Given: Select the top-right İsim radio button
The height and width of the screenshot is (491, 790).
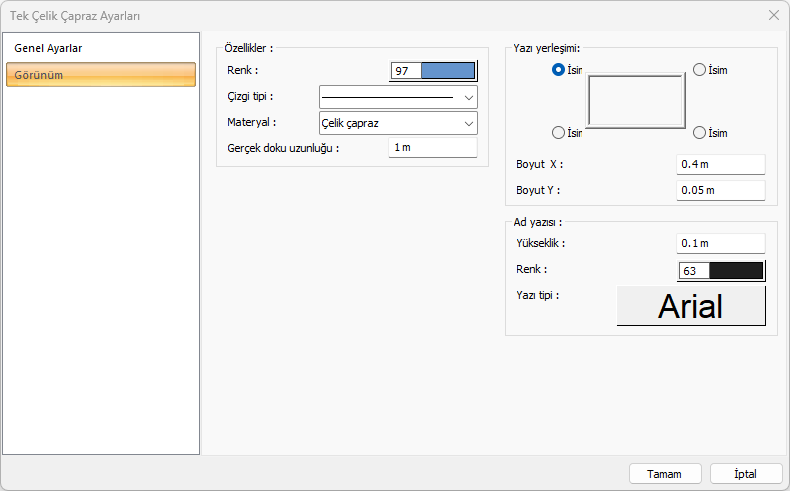Looking at the screenshot, I should [x=699, y=70].
